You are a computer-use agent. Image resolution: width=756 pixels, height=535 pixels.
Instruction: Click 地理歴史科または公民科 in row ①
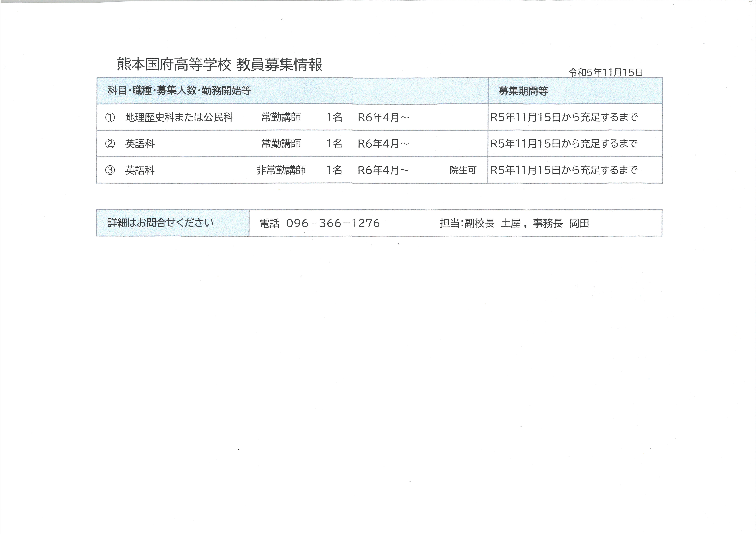179,117
